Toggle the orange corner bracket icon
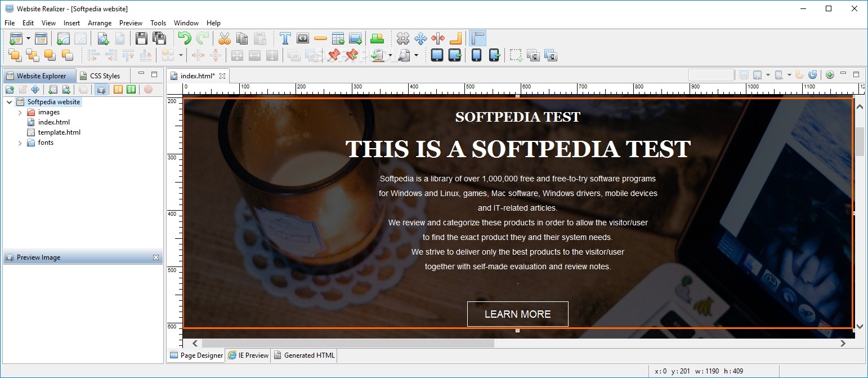This screenshot has height=378, width=868. [x=455, y=38]
